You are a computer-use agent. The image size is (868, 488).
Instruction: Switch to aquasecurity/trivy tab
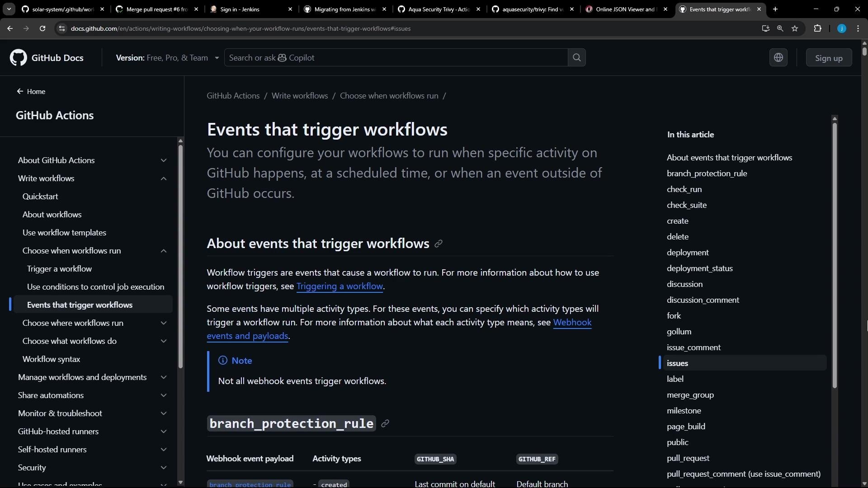(x=533, y=9)
